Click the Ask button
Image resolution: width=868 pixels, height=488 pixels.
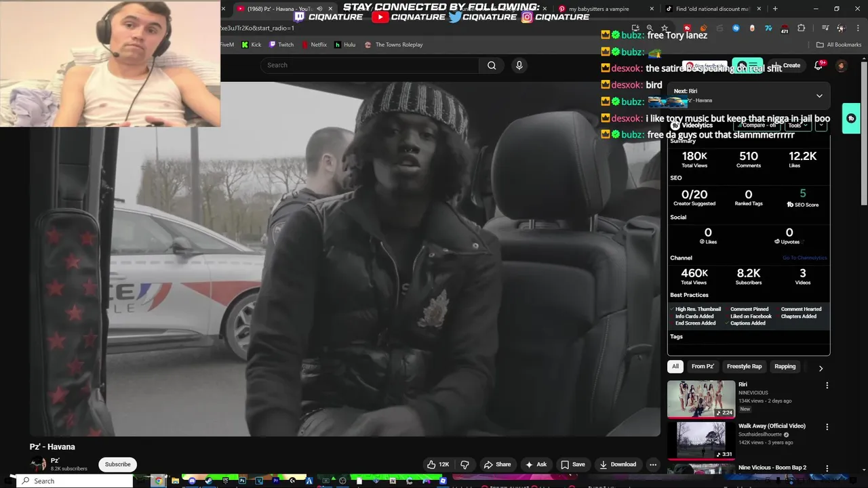pos(536,464)
